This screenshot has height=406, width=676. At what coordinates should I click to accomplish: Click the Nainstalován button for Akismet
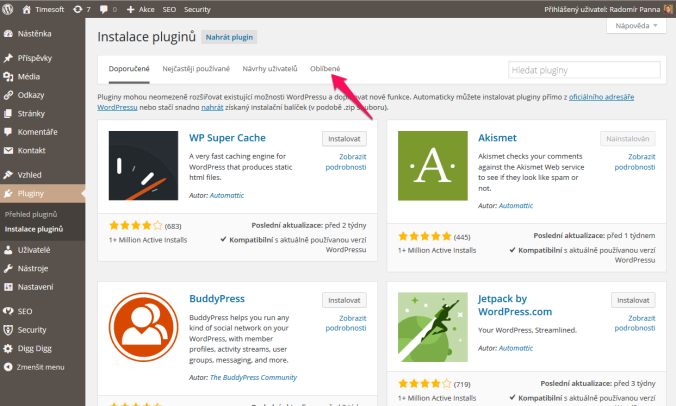(627, 139)
